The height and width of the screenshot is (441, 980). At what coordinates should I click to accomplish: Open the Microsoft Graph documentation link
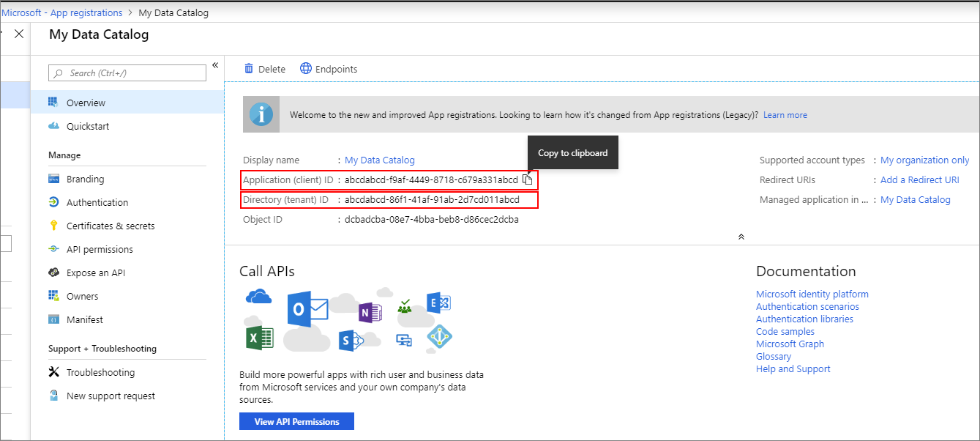[x=789, y=344]
